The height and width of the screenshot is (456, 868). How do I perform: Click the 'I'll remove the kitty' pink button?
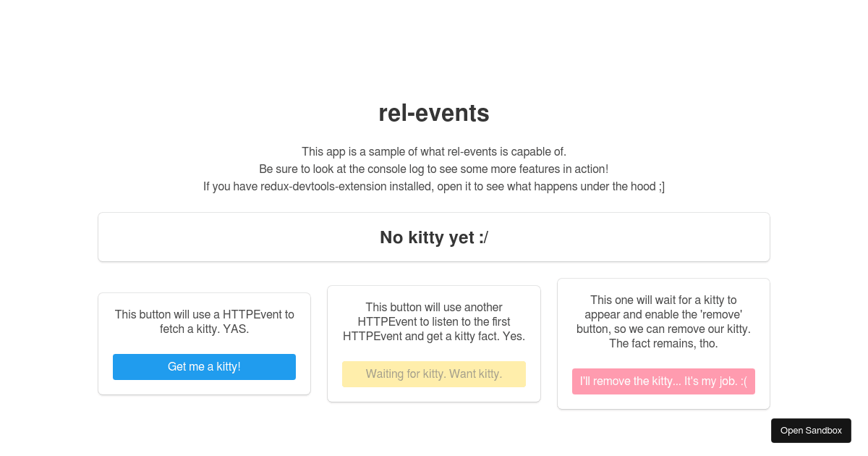[663, 381]
